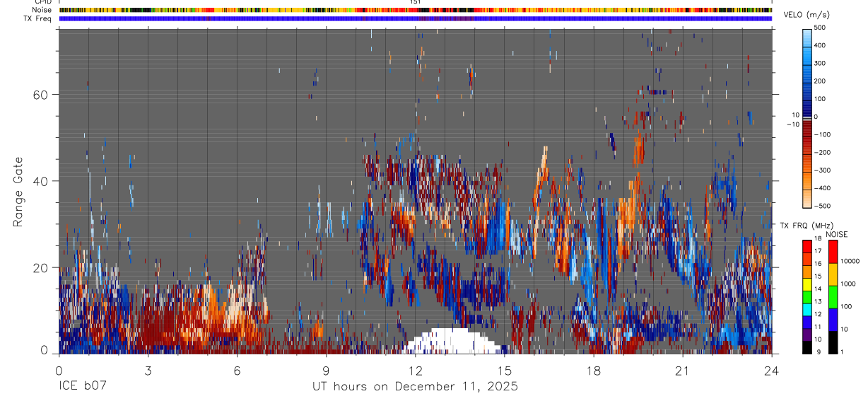Click the 3 tick on the UT hours axis
This screenshot has width=868, height=401.
click(x=148, y=370)
